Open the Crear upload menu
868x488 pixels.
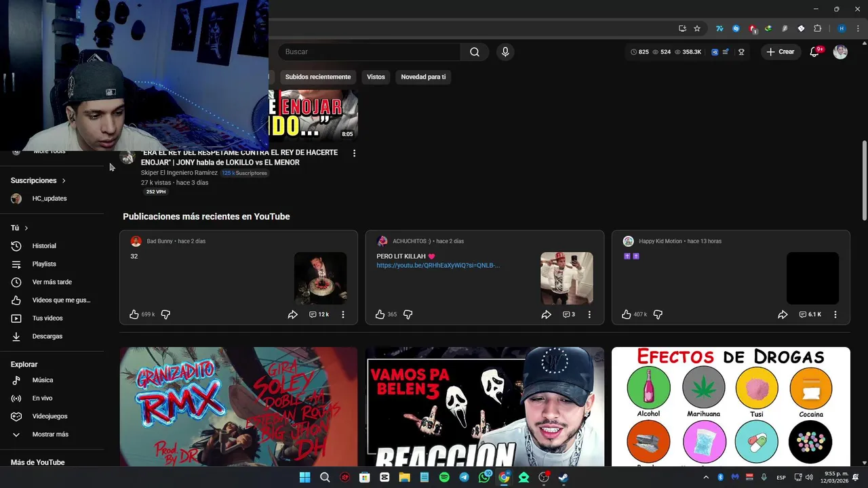780,52
